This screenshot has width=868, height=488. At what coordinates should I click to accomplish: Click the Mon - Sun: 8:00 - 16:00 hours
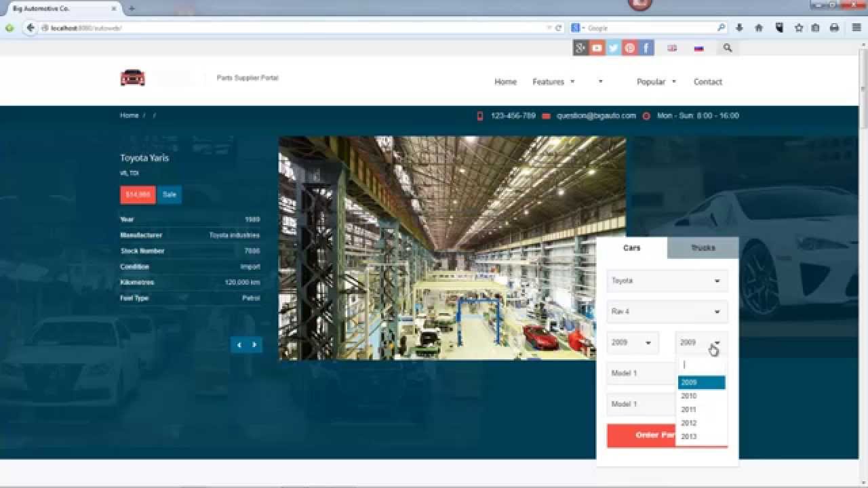pos(698,116)
